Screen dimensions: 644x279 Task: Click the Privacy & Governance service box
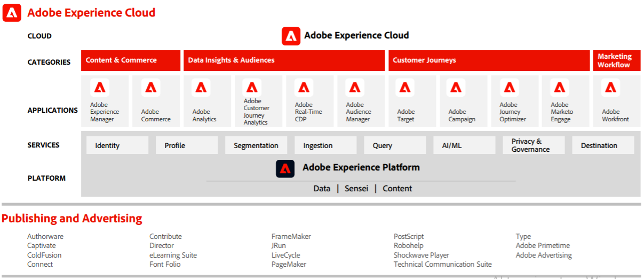[534, 145]
